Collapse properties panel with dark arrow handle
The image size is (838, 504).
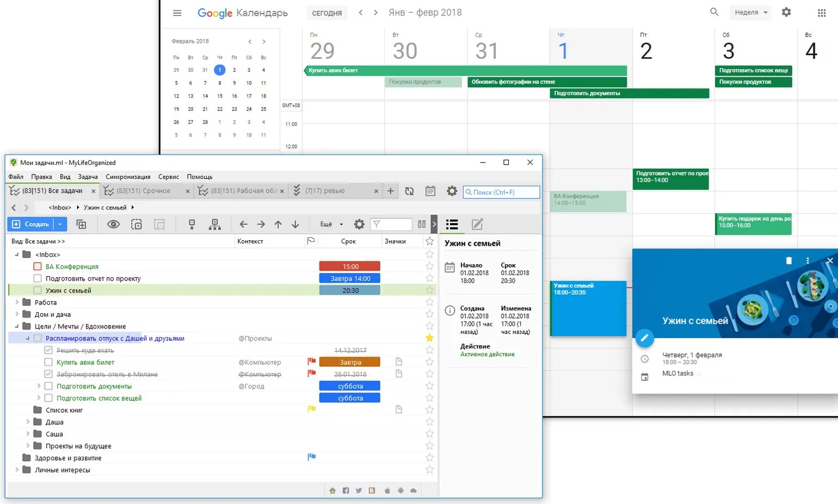(434, 224)
